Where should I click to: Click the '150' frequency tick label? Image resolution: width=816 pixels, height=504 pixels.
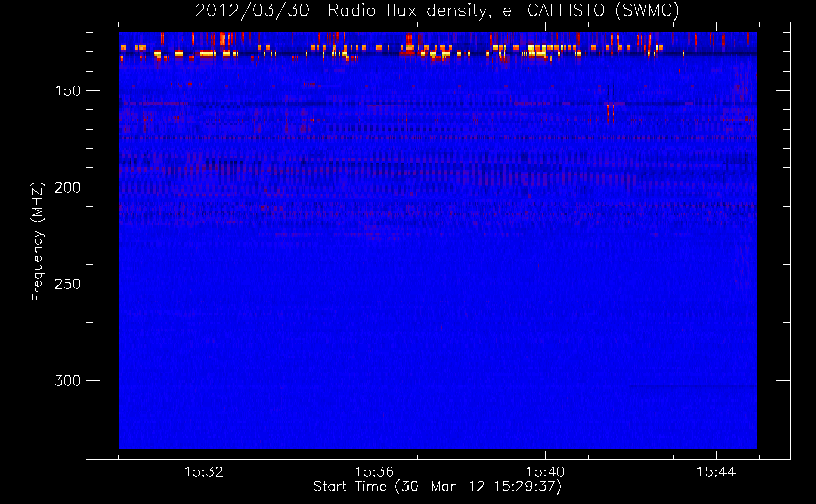coord(68,91)
